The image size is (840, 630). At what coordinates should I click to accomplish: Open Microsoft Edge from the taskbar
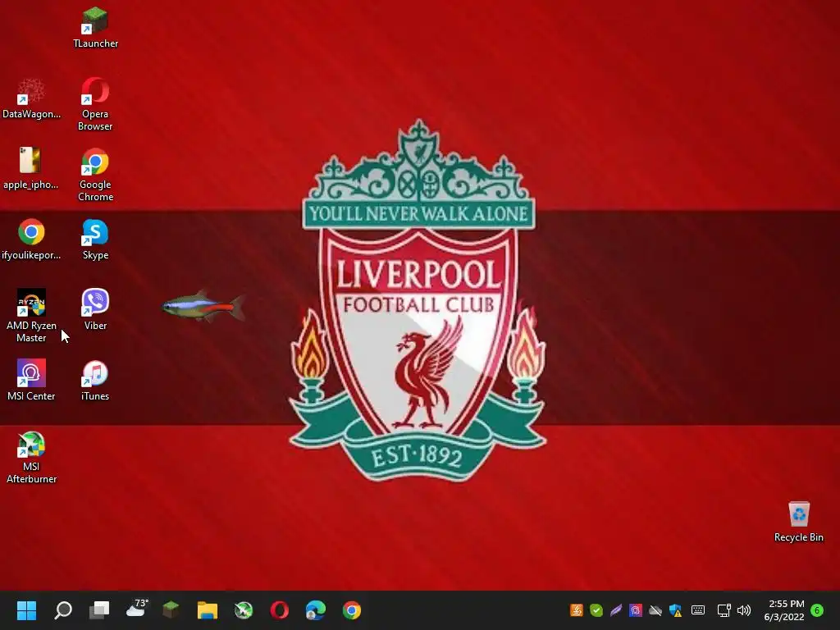coord(316,609)
